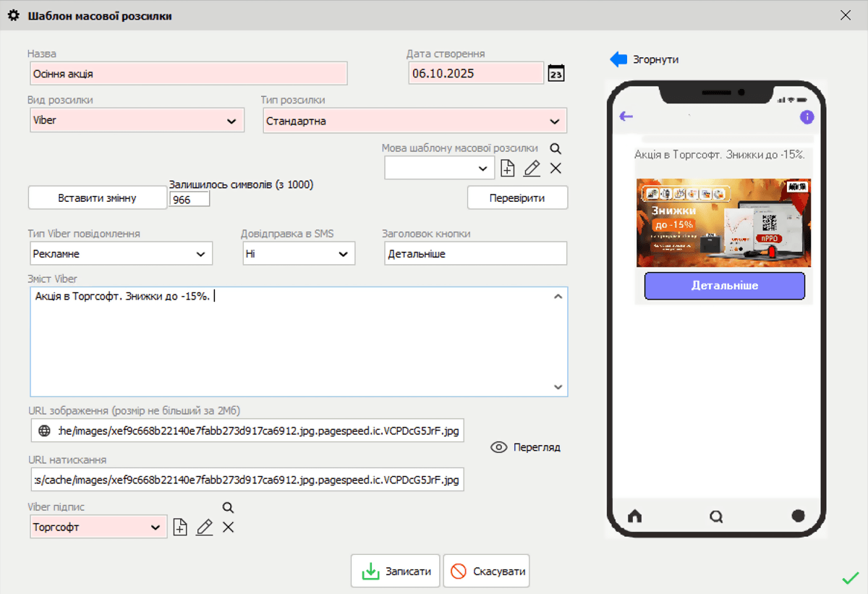
Task: Click the globe icon beside the image URL
Action: (x=41, y=430)
